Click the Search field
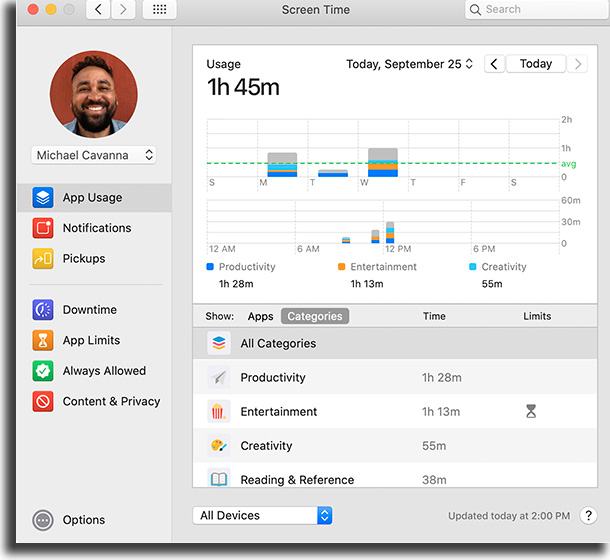The height and width of the screenshot is (560, 610). (537, 9)
